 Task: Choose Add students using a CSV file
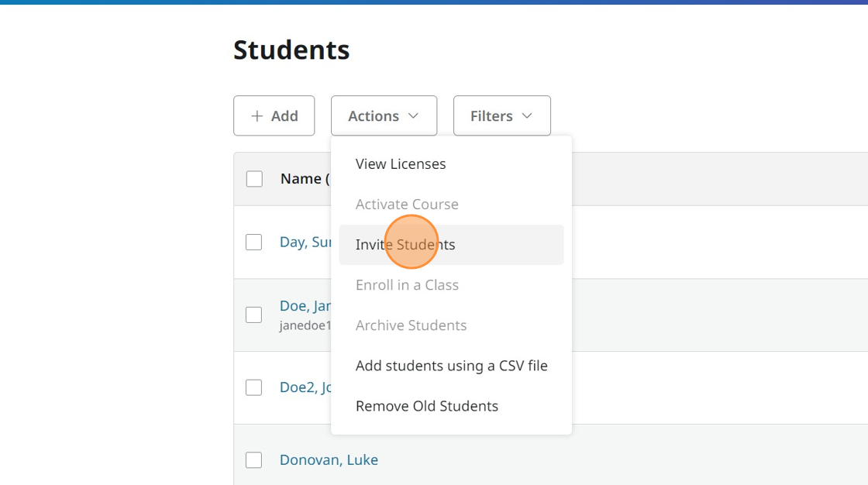pos(451,365)
